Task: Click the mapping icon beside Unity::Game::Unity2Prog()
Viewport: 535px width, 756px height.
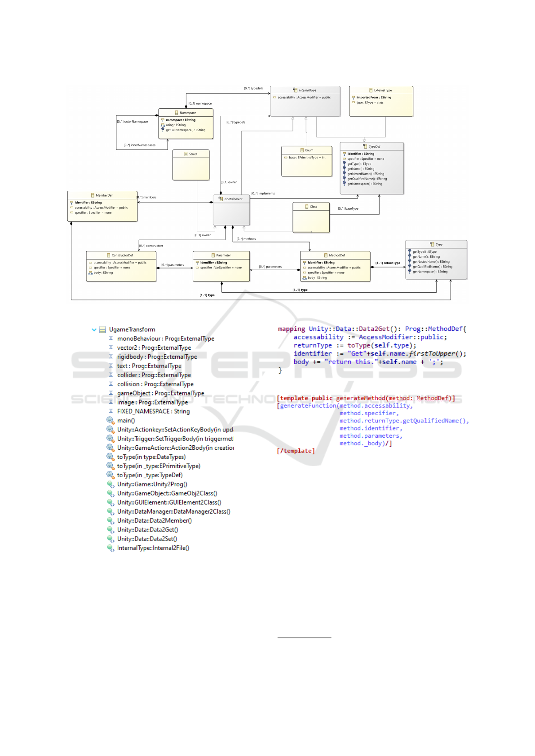Action: point(110,484)
